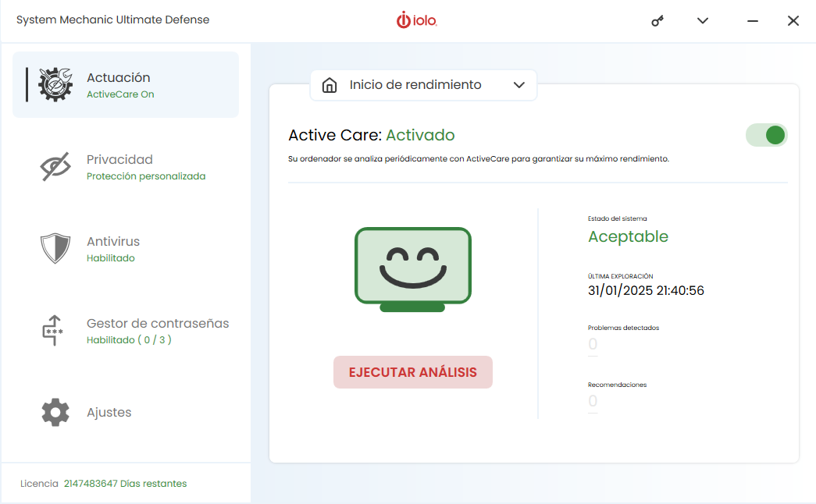Click the Problemas detectados label

tap(623, 328)
